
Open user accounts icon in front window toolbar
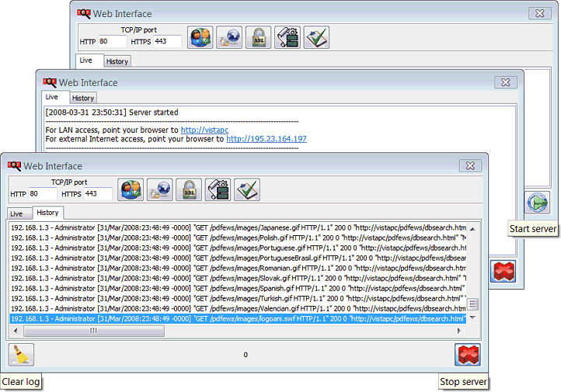pyautogui.click(x=131, y=190)
